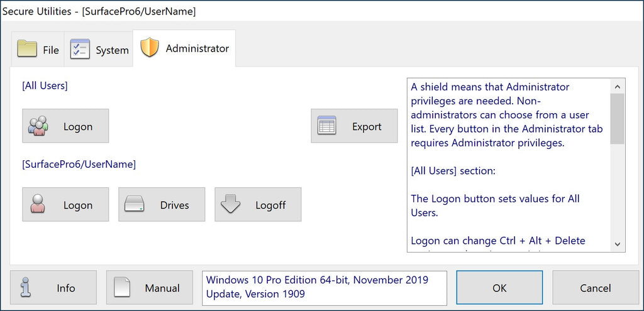Switch to the File tab
644x311 pixels.
[x=38, y=50]
